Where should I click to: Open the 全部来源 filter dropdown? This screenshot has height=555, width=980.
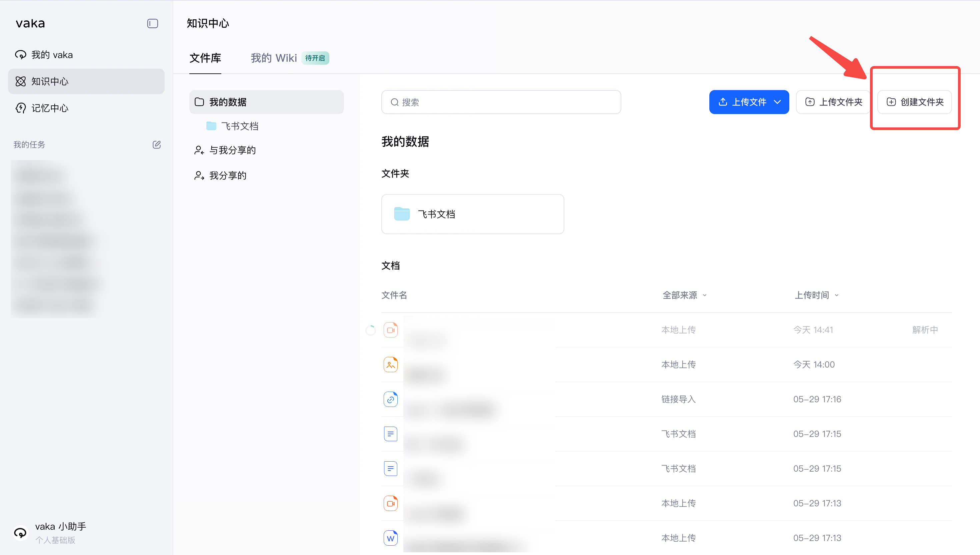point(684,295)
